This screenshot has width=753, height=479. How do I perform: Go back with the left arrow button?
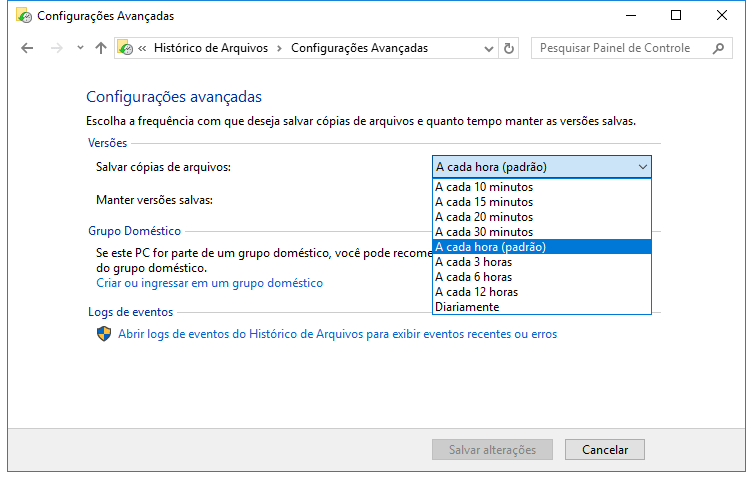pyautogui.click(x=27, y=48)
